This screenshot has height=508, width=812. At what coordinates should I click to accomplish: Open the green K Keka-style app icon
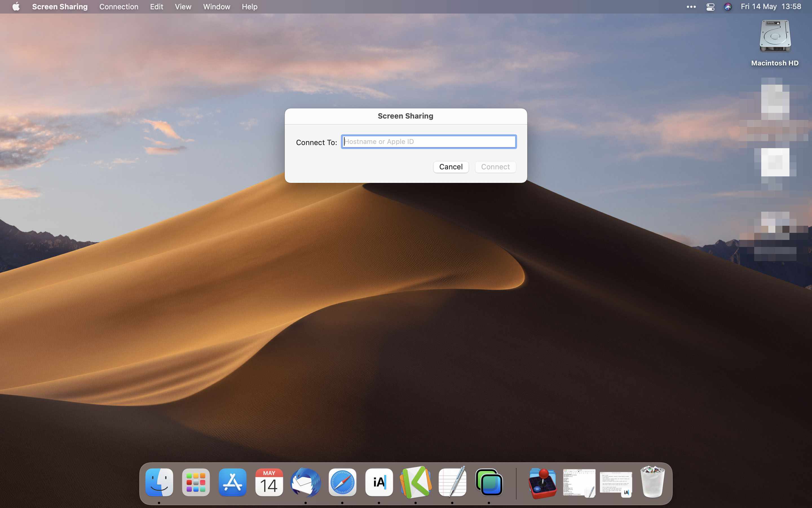point(416,483)
